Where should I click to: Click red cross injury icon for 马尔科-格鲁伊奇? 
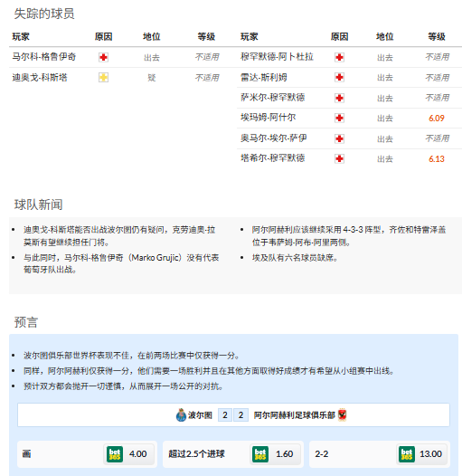pyautogui.click(x=103, y=57)
